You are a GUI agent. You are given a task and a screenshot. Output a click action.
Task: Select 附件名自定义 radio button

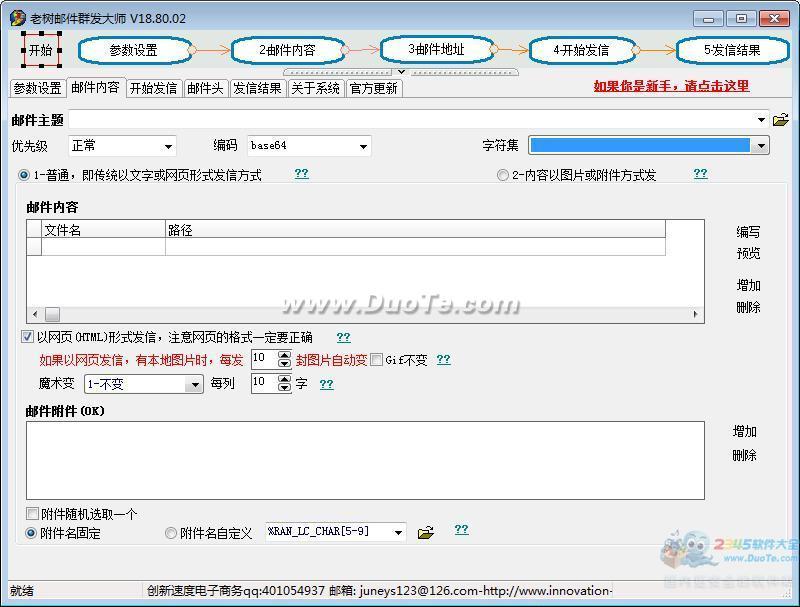coord(171,533)
